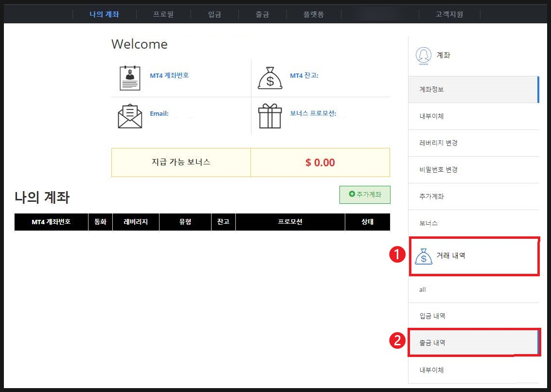The image size is (551, 392).
Task: Click the bonus promotion gift box icon
Action: [270, 116]
